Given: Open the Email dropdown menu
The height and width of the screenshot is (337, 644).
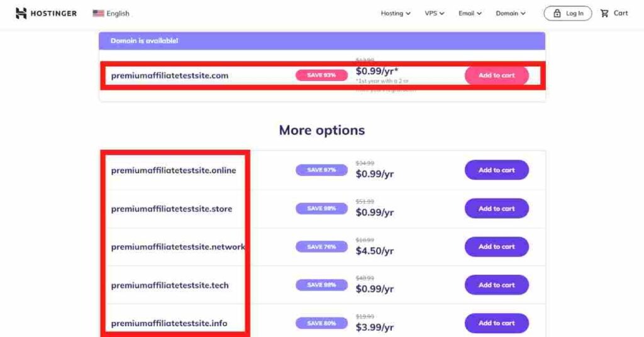Looking at the screenshot, I should (x=470, y=14).
